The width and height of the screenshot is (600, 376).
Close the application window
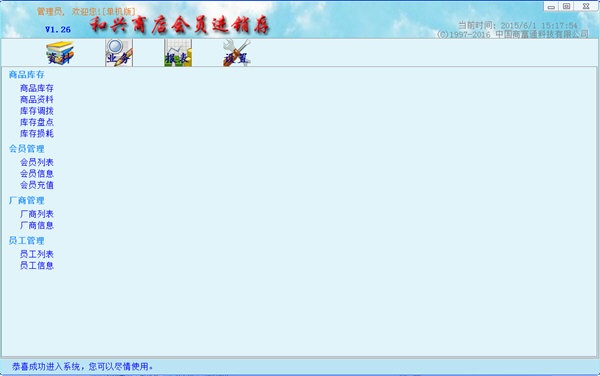(x=586, y=7)
